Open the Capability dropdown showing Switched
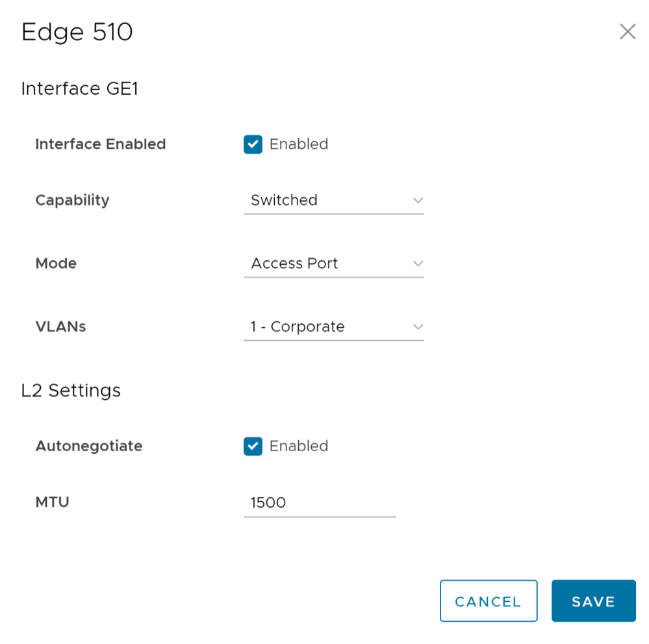 pyautogui.click(x=333, y=200)
